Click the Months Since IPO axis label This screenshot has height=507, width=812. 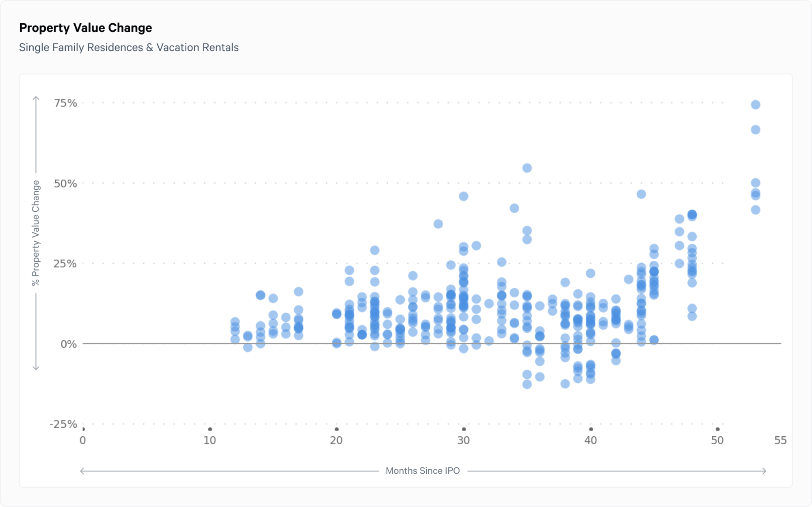[422, 471]
